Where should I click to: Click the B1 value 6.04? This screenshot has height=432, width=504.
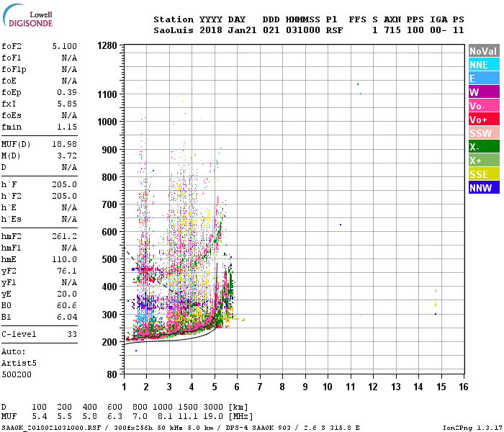pos(67,317)
